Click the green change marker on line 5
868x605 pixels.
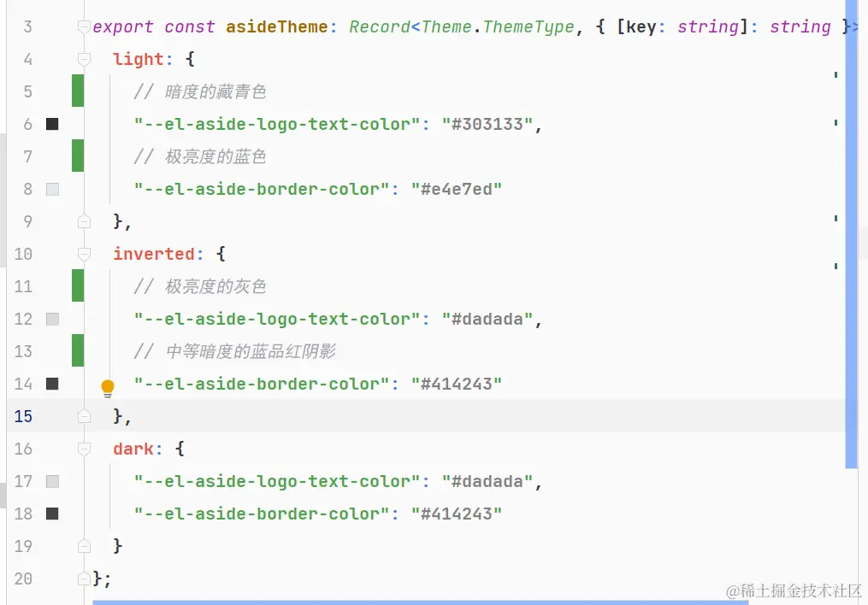pos(78,91)
